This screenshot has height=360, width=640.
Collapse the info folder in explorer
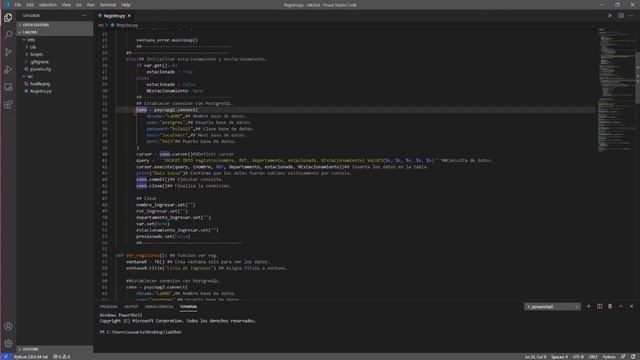(x=31, y=40)
